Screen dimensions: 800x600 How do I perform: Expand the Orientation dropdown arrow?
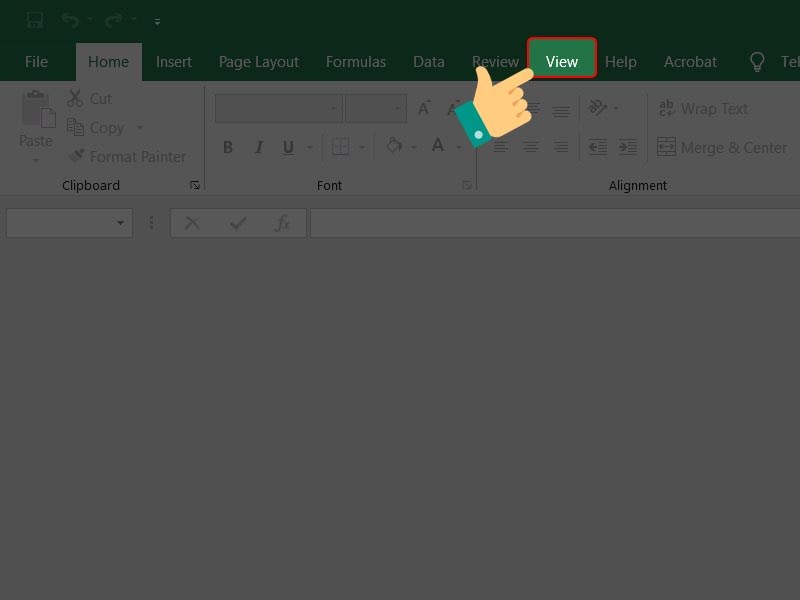616,108
